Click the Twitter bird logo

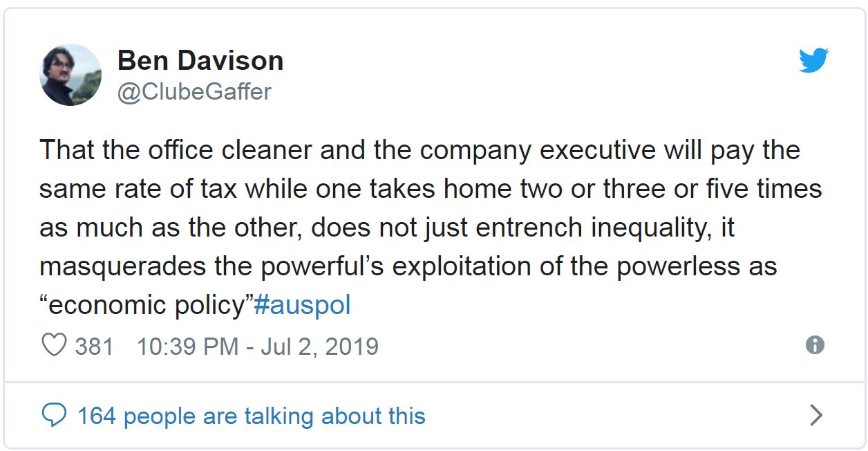tap(813, 61)
